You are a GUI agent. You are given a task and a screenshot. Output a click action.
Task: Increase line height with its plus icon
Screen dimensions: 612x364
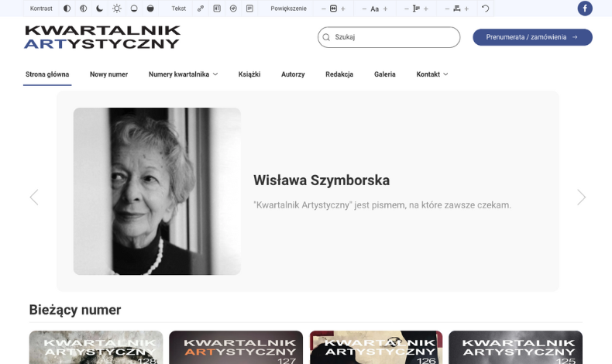click(x=426, y=9)
